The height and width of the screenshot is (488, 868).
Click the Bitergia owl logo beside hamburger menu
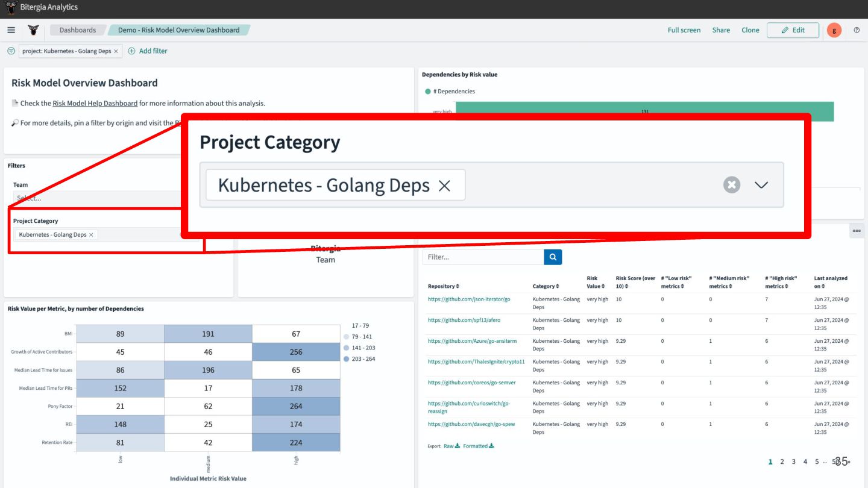click(33, 30)
